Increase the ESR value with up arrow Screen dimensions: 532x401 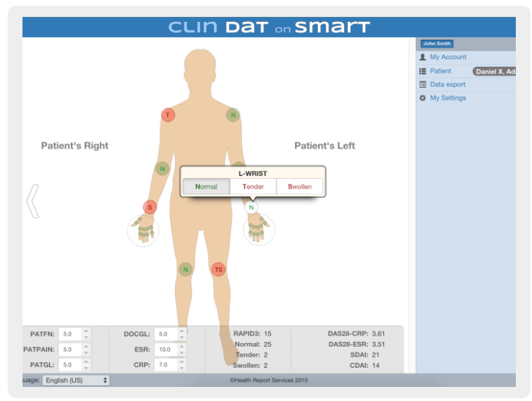tap(182, 346)
